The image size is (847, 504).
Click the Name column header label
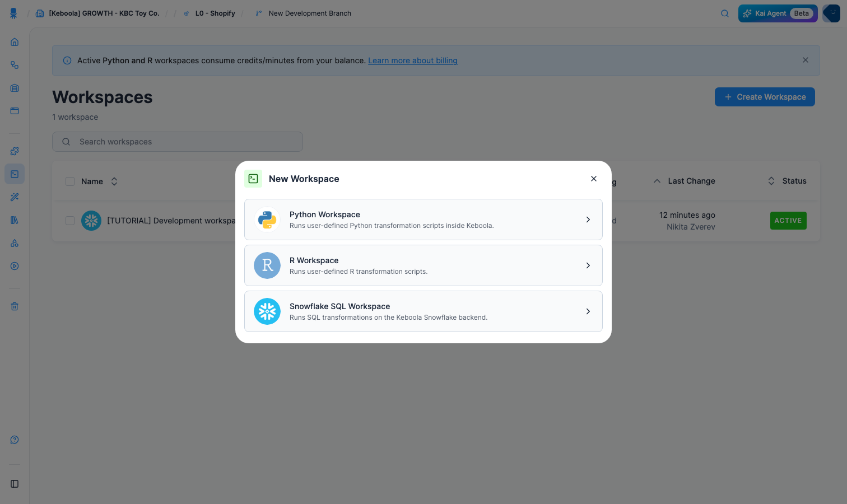point(92,181)
